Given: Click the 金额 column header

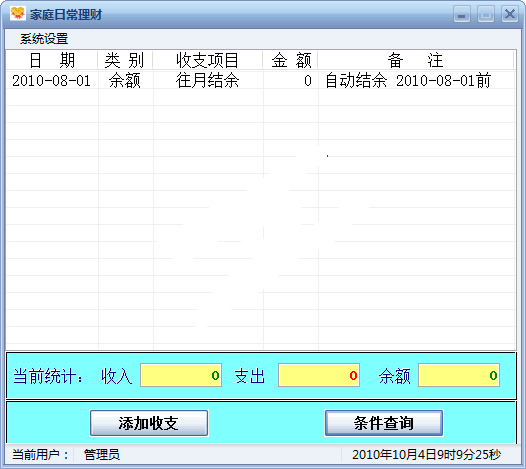Looking at the screenshot, I should [x=291, y=60].
